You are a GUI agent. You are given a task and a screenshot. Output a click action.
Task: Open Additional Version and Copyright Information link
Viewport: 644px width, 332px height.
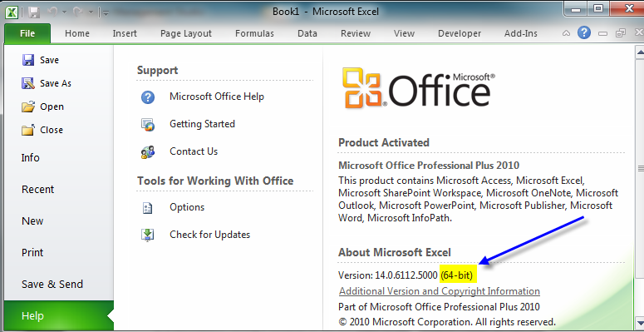pos(440,291)
